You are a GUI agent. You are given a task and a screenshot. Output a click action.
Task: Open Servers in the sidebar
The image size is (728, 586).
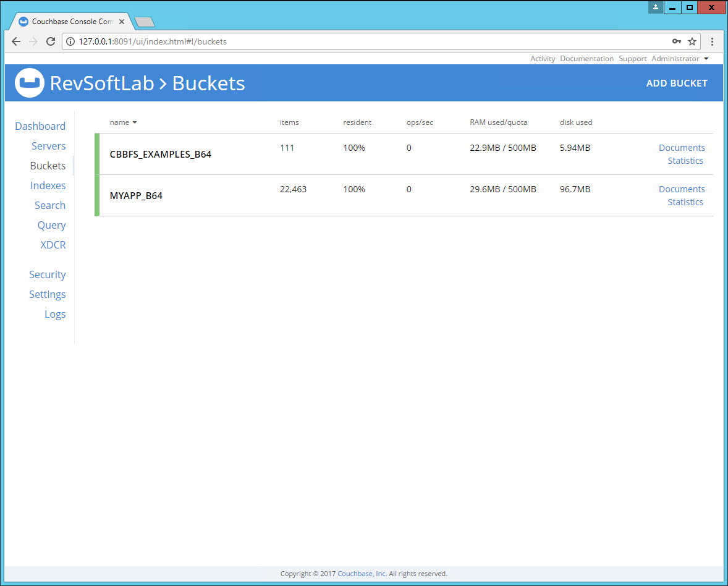tap(48, 146)
